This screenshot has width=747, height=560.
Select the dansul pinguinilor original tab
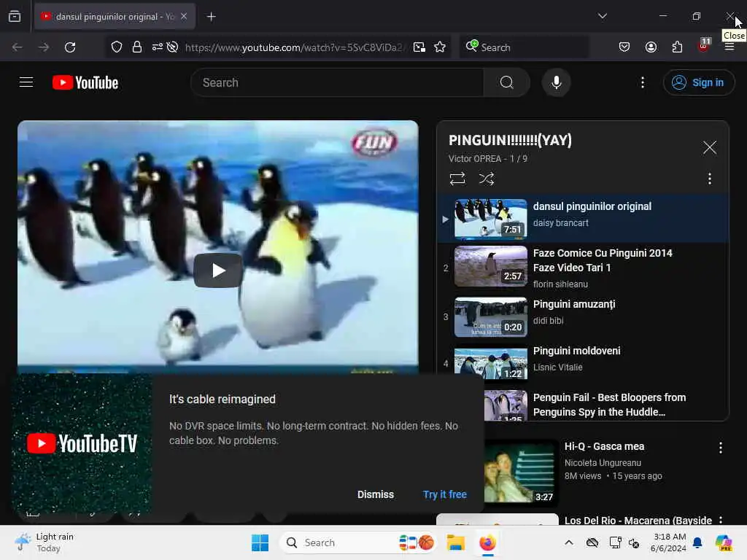(x=115, y=17)
